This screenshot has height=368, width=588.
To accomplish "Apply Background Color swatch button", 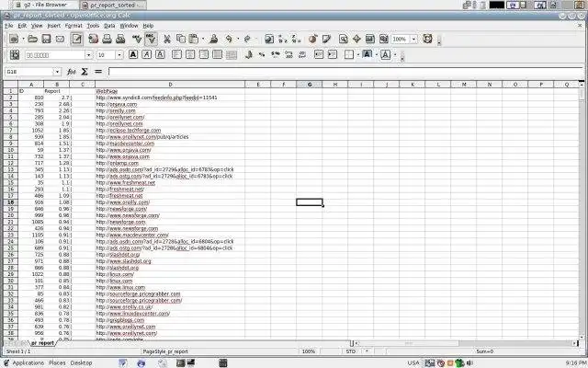I will 367,55.
